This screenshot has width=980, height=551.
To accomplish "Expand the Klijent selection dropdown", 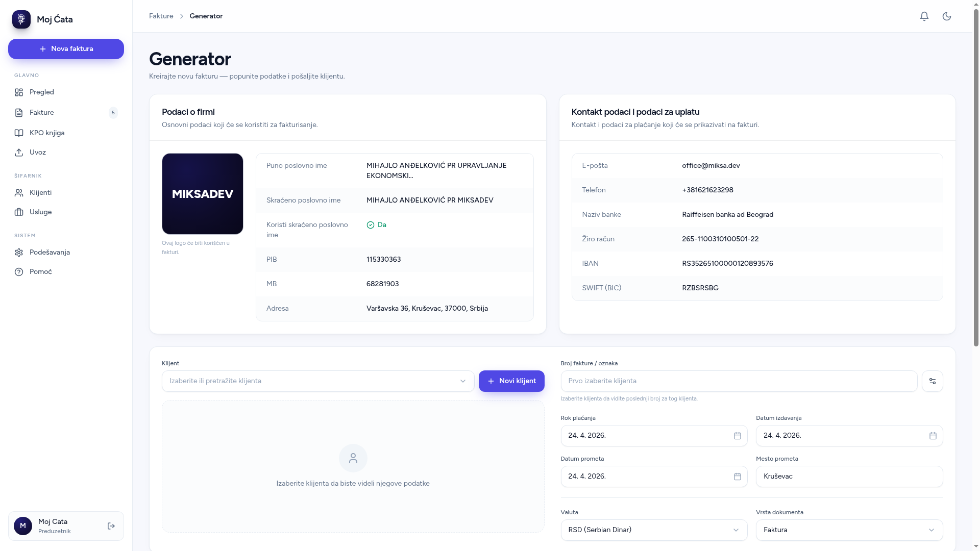I will [318, 381].
